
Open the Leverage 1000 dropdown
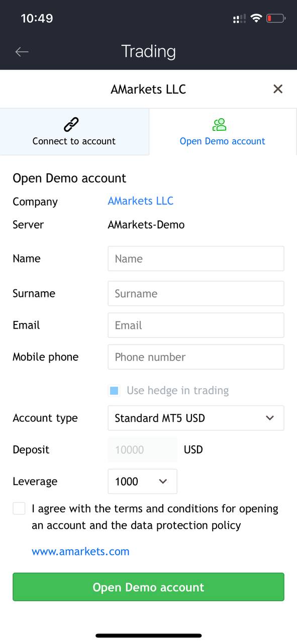[143, 481]
